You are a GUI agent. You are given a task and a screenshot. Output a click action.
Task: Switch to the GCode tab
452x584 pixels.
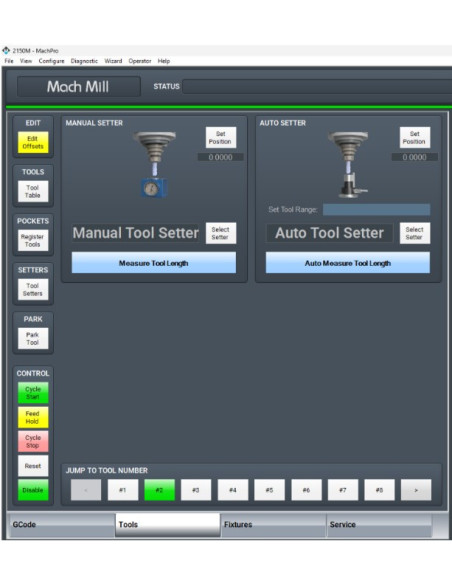tap(62, 525)
